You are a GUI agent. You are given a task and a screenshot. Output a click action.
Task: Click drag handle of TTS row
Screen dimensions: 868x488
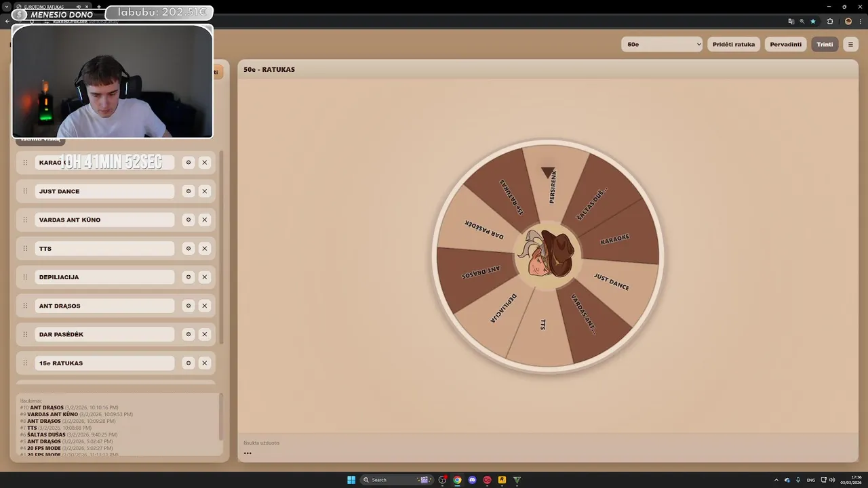[x=25, y=249]
